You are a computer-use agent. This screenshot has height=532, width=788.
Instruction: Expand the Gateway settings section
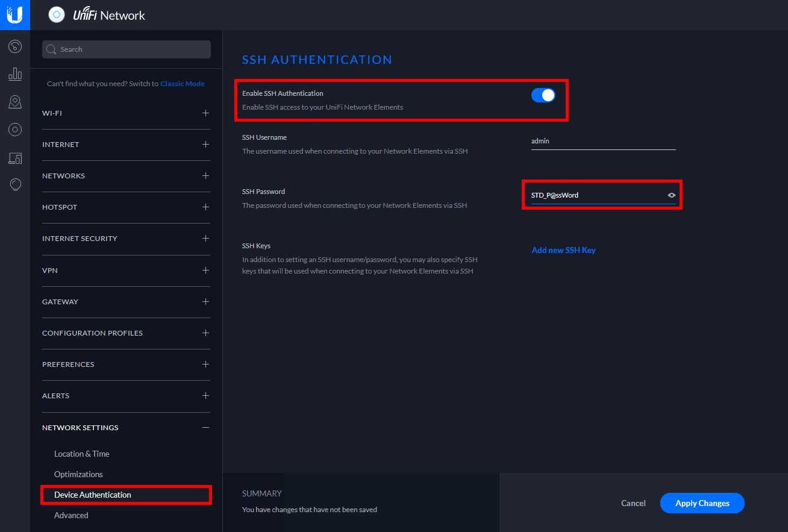pyautogui.click(x=205, y=302)
